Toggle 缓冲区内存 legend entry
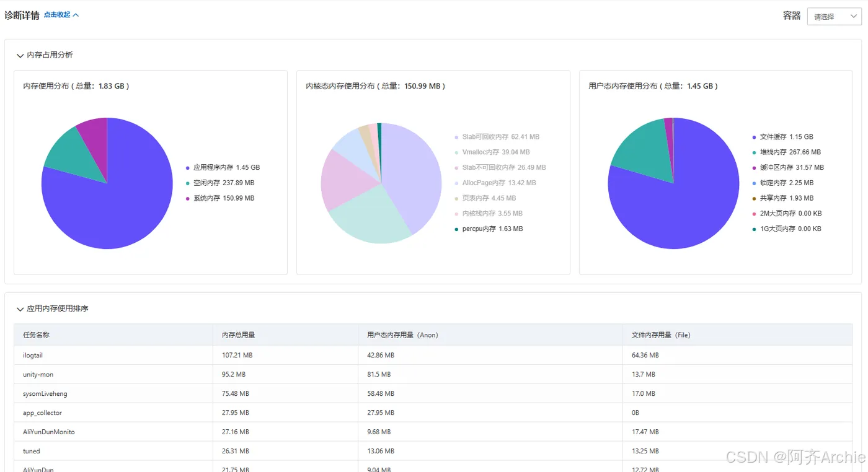The height and width of the screenshot is (472, 868). 787,168
